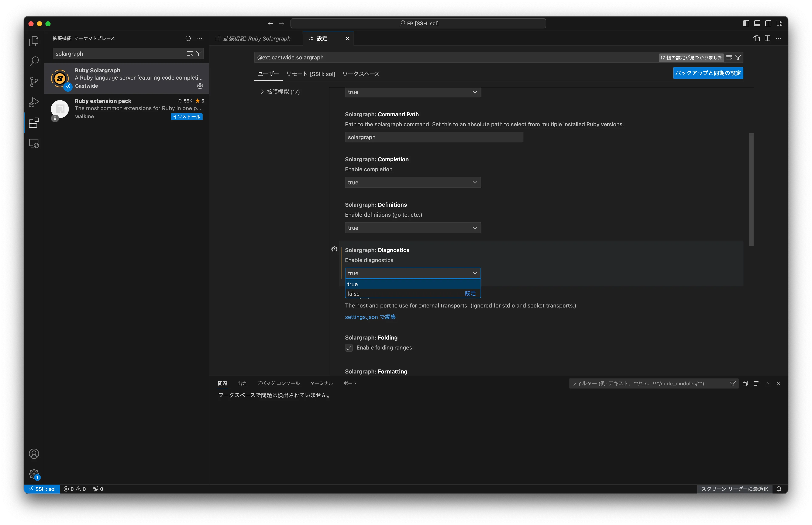Open Run and Debug view

point(34,102)
